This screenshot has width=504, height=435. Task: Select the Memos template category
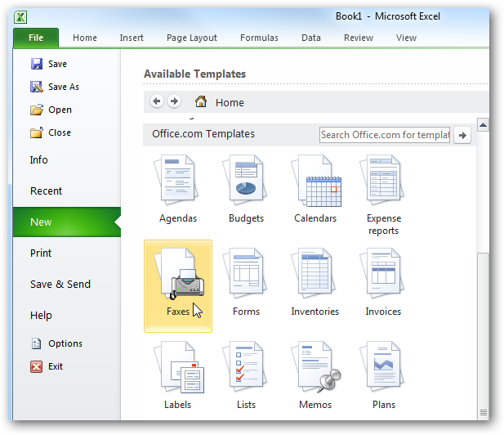coord(315,376)
